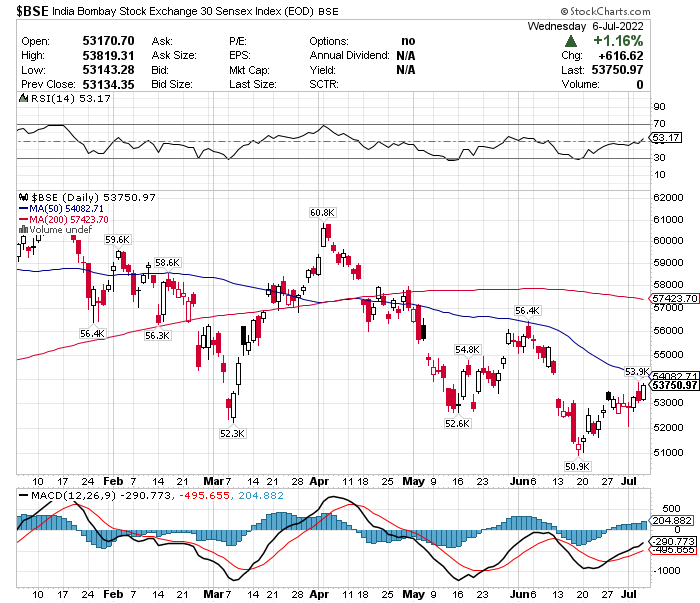Click the black MACD legend line marker
700x603 pixels.
pos(24,495)
